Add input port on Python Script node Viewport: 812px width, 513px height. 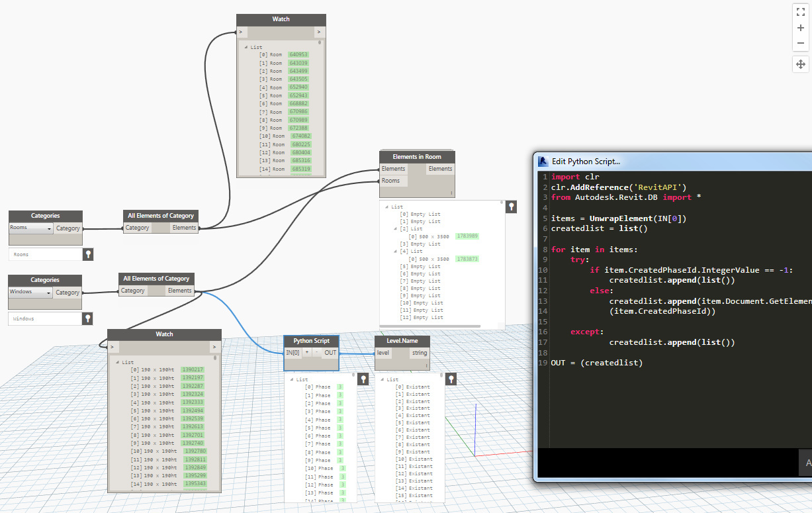(x=307, y=353)
